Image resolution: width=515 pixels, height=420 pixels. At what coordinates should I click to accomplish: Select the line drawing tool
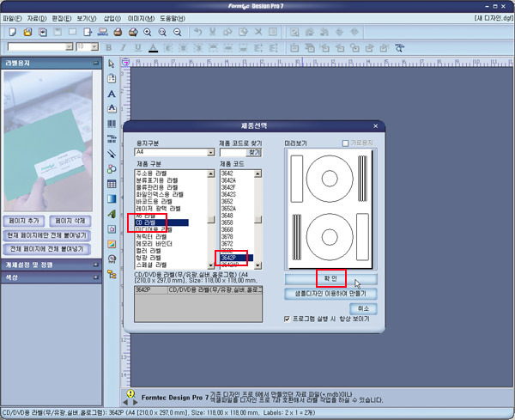click(x=112, y=154)
